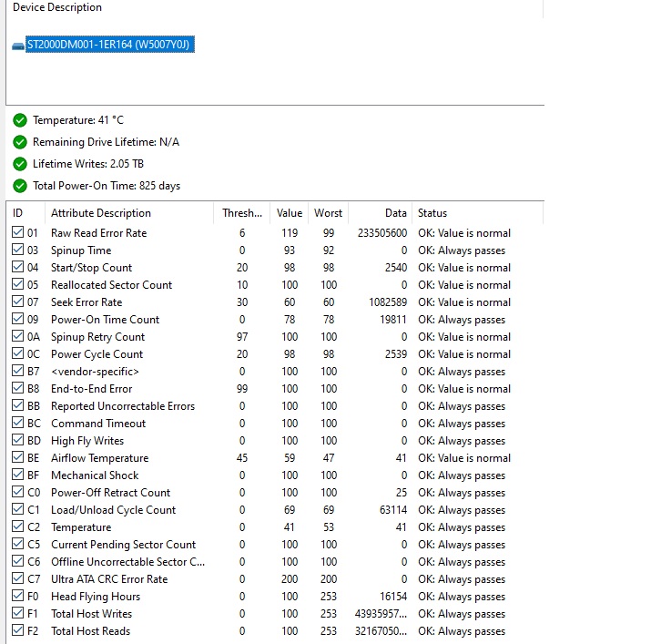Sort by the Worst column header

(x=328, y=213)
